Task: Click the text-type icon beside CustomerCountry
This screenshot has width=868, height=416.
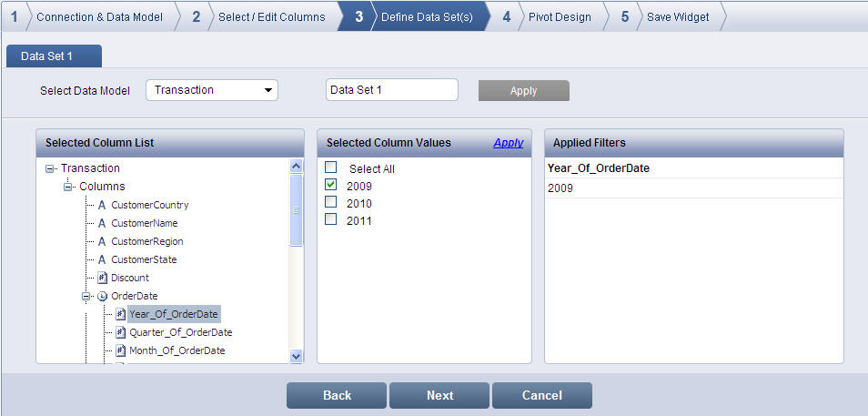Action: (102, 205)
